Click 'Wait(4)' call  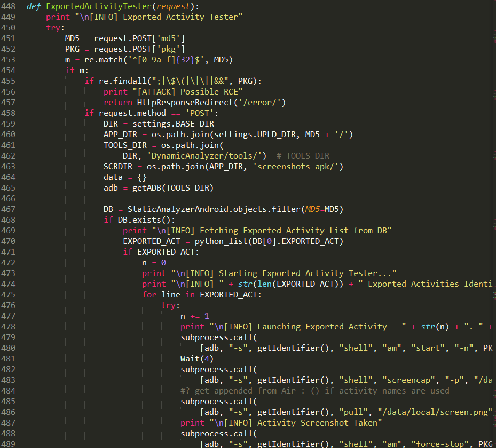click(197, 359)
